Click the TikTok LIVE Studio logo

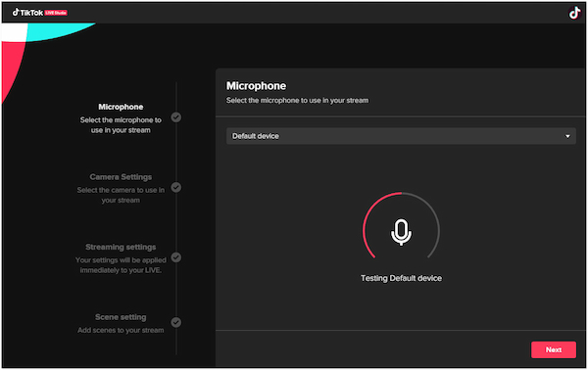click(39, 13)
